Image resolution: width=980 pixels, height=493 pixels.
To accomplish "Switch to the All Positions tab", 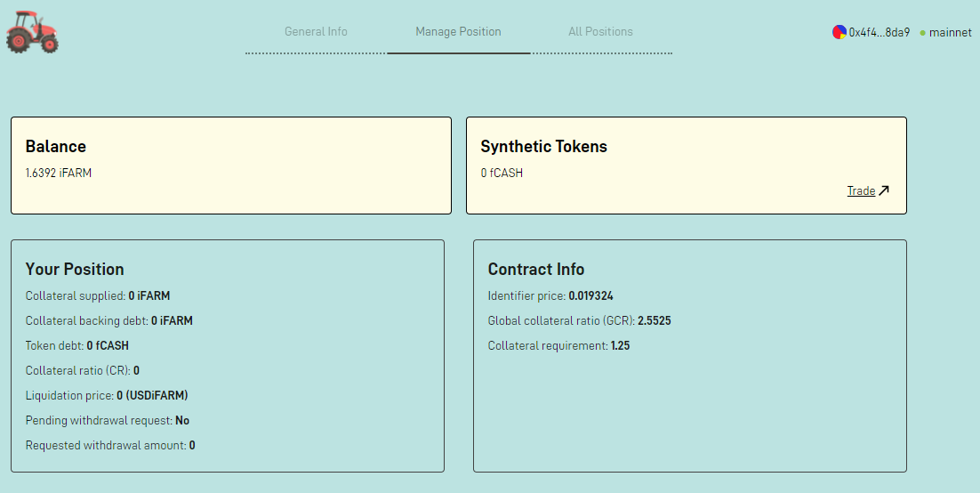I will point(600,31).
